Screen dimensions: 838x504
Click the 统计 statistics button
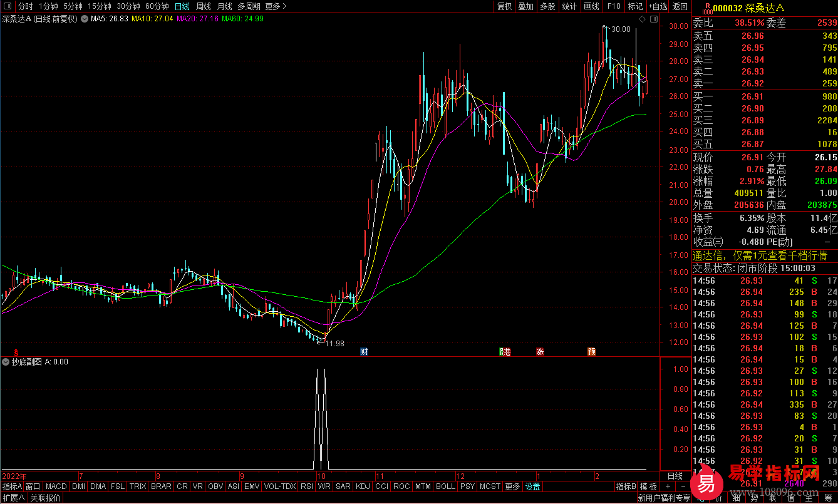tap(569, 6)
